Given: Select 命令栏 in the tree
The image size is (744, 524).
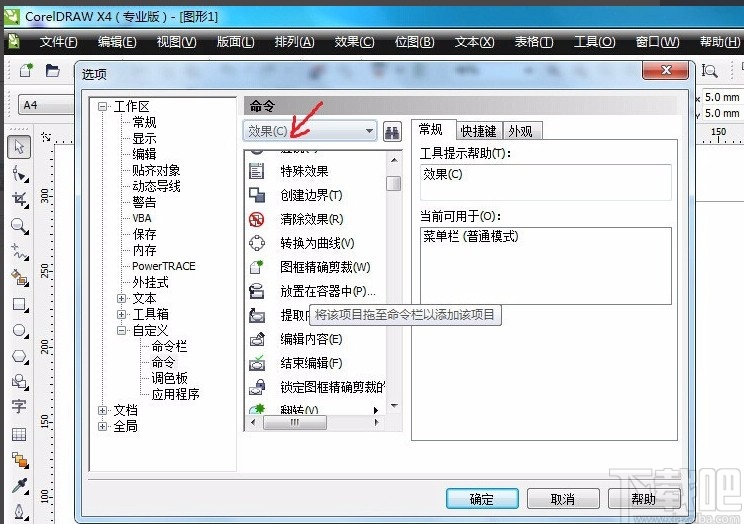Looking at the screenshot, I should tap(169, 346).
